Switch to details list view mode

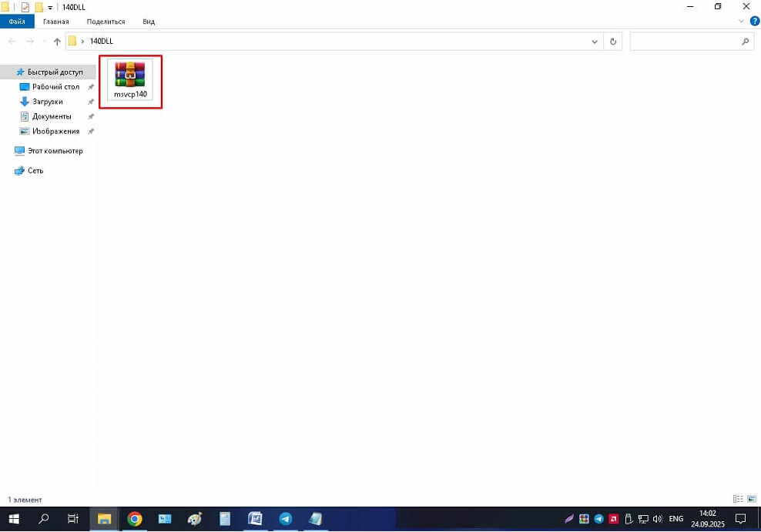click(738, 499)
